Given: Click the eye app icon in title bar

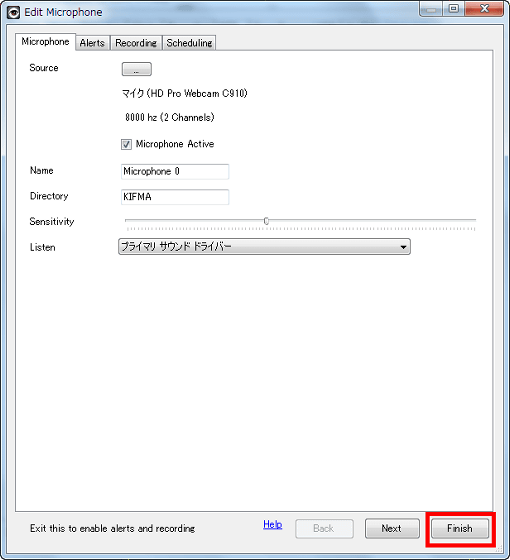Looking at the screenshot, I should coord(14,12).
